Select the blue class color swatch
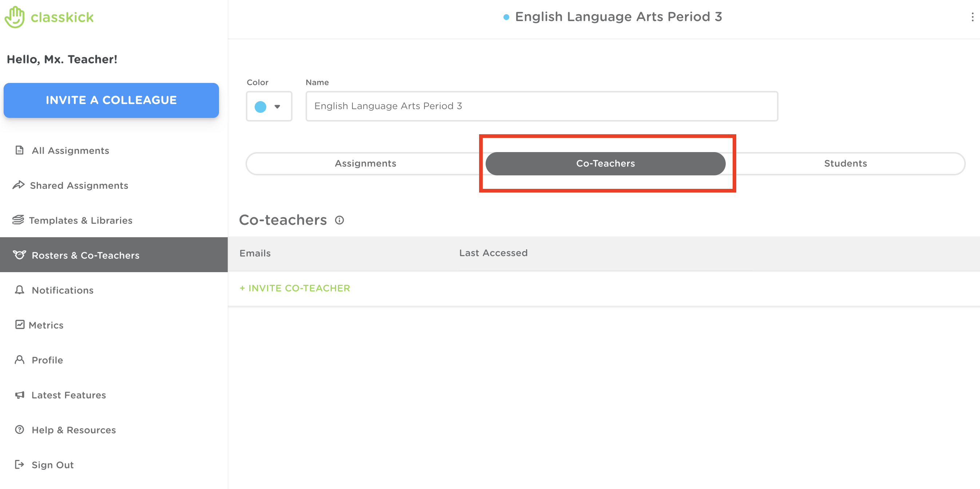980x489 pixels. click(260, 107)
